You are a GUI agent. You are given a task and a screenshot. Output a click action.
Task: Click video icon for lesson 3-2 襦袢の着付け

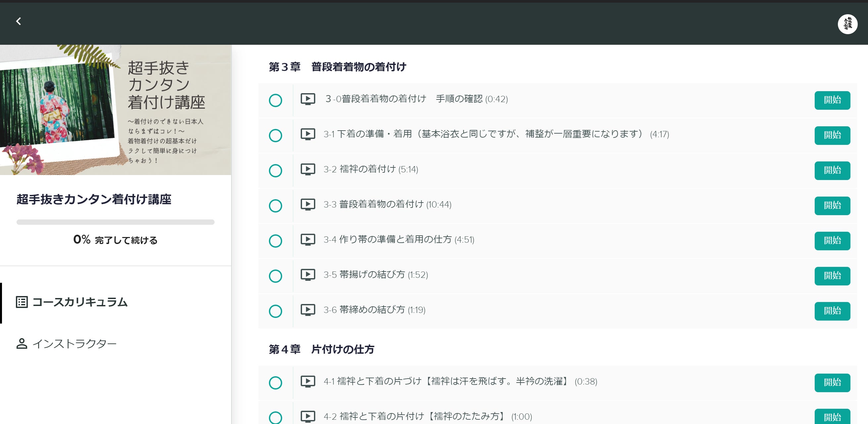click(308, 169)
